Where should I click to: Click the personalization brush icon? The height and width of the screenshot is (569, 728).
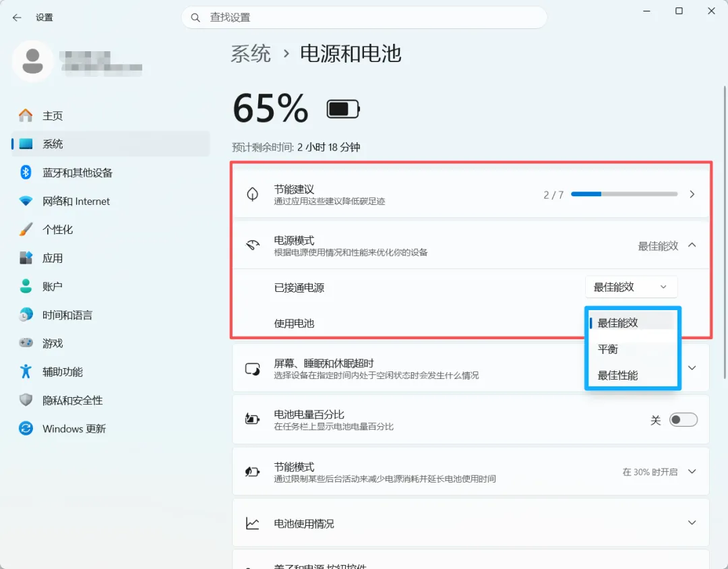click(x=26, y=229)
